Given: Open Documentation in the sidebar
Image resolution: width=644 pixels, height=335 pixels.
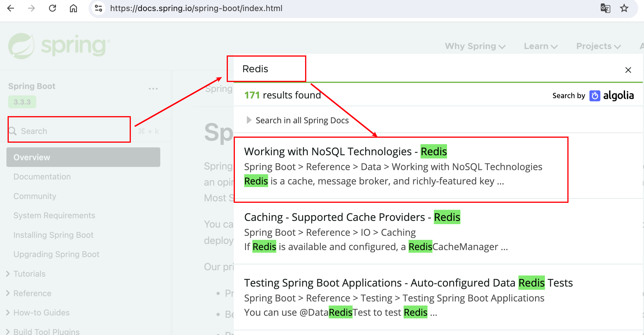Looking at the screenshot, I should [x=42, y=177].
